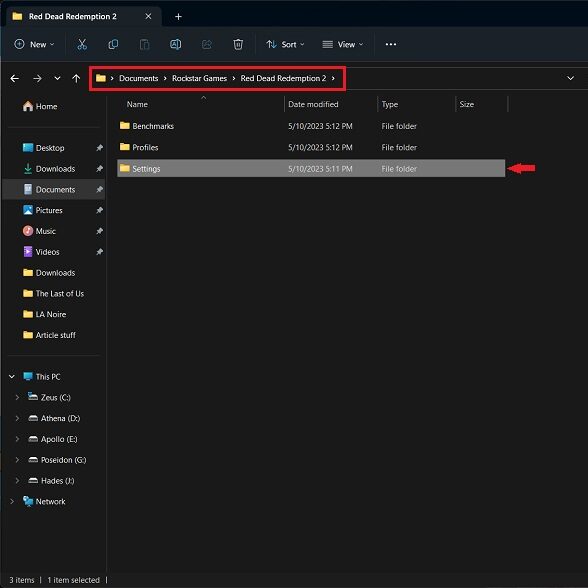The image size is (588, 588).
Task: Click Rockstar Games in the breadcrumb
Action: click(199, 78)
